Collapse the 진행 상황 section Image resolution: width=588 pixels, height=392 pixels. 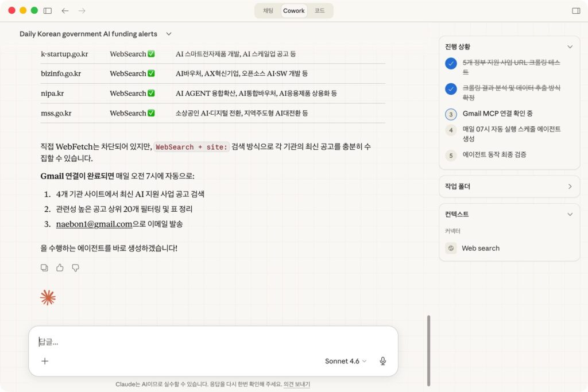click(570, 47)
